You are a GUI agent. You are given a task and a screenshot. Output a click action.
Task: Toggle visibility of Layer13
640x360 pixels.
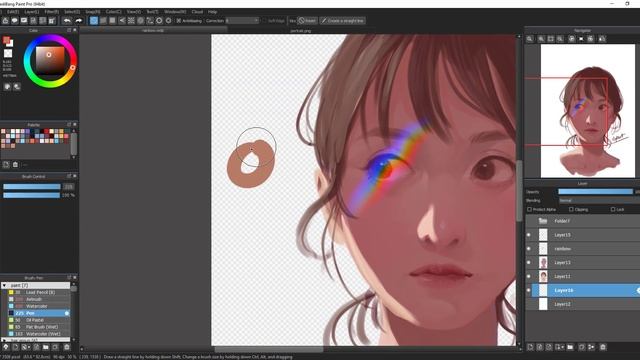tap(529, 262)
